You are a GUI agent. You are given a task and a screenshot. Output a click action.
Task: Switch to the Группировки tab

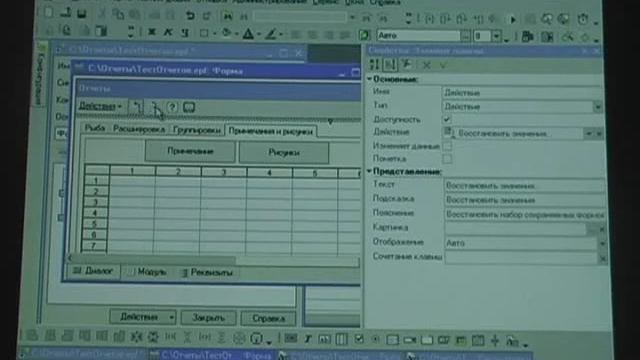pos(197,130)
